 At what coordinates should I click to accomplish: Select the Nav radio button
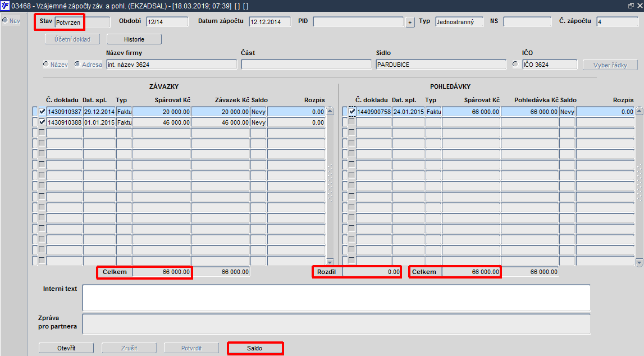click(x=6, y=21)
